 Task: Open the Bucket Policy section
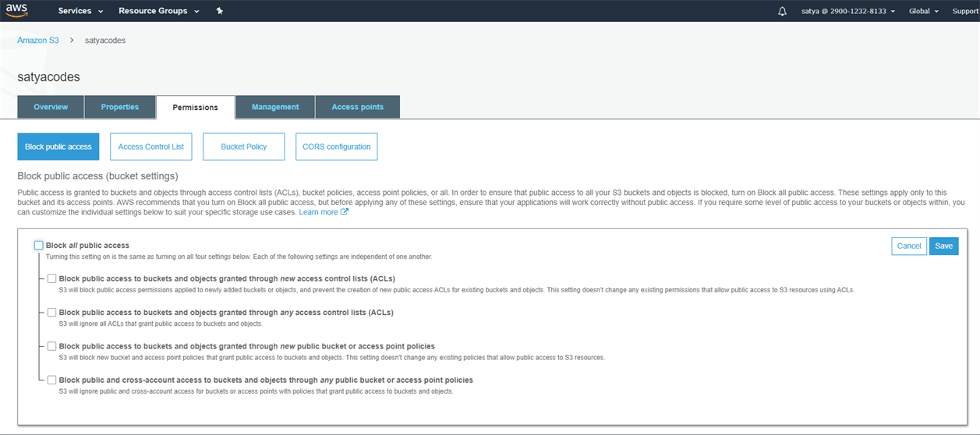[243, 147]
